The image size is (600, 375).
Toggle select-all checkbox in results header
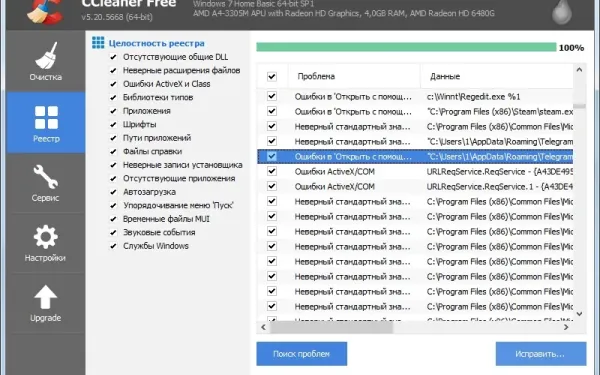click(x=272, y=76)
